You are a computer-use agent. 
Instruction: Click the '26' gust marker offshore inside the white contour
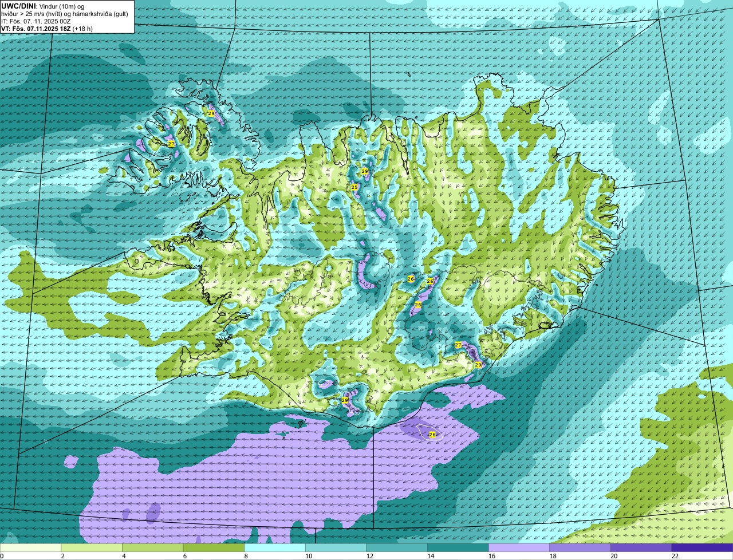pyautogui.click(x=432, y=435)
